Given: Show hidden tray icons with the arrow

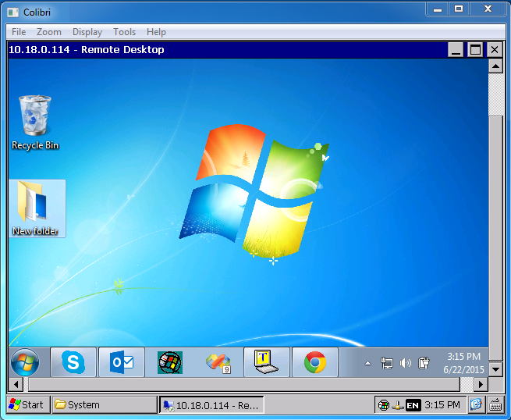Looking at the screenshot, I should (367, 363).
